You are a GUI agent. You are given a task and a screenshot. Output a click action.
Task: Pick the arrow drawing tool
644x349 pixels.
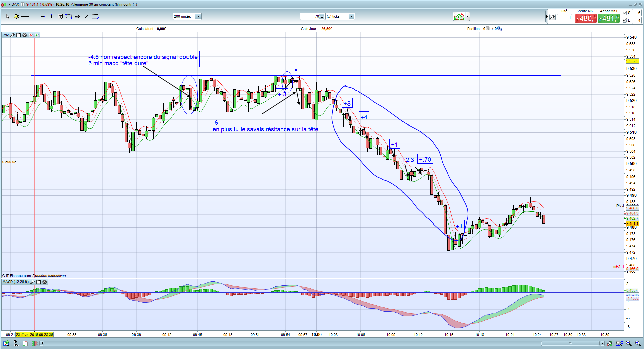(77, 16)
